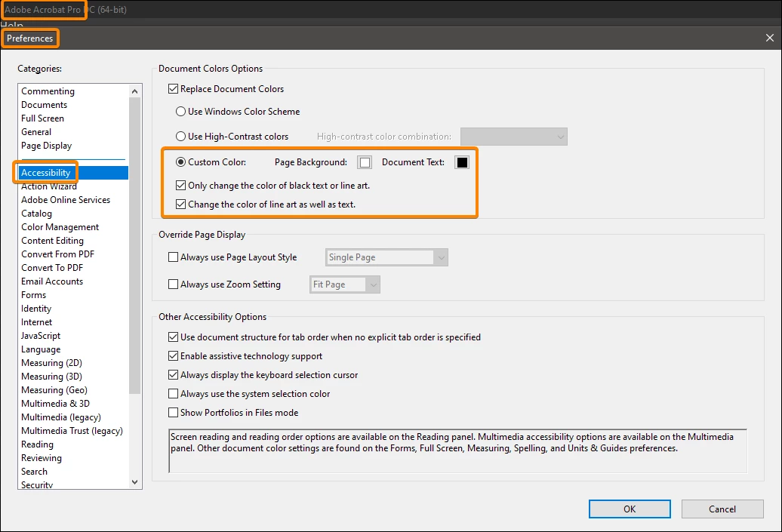Open the Action Wizard category
This screenshot has width=782, height=532.
[73, 186]
